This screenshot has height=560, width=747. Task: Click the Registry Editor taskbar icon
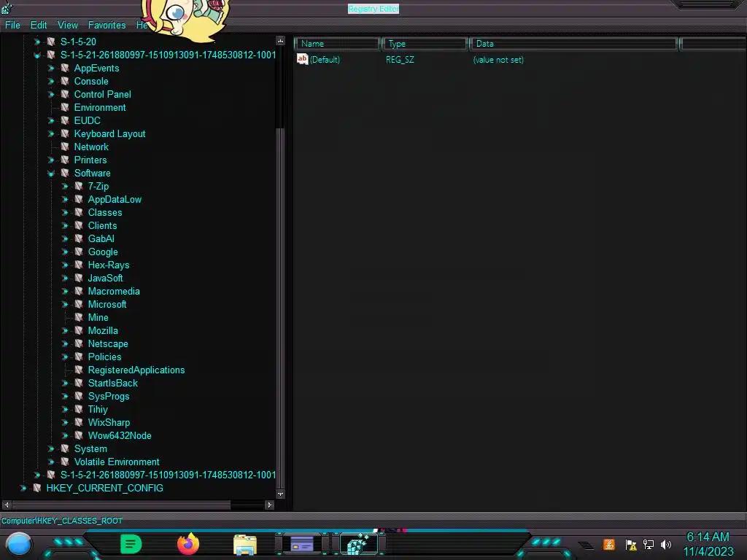(359, 544)
